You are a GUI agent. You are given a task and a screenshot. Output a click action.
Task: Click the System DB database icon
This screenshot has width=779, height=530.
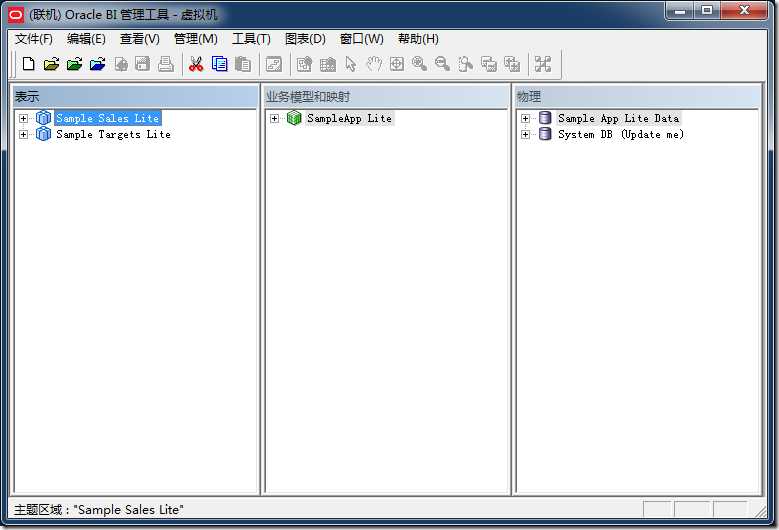[x=545, y=134]
